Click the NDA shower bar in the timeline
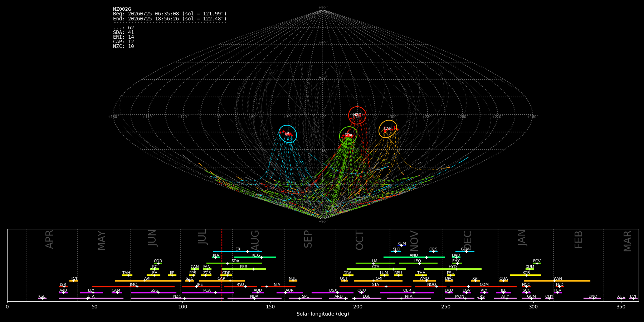Screen dimensions: 644x322 pos(254,298)
